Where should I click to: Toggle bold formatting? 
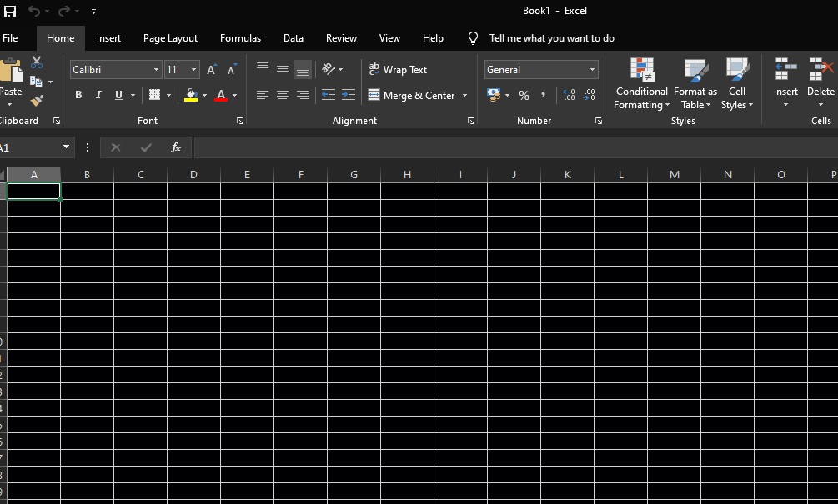[78, 94]
